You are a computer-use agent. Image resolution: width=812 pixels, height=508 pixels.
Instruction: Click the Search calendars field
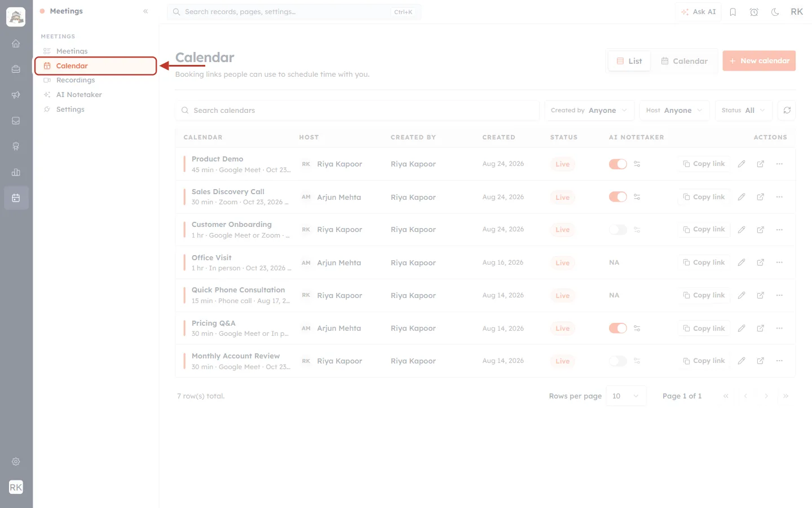[x=357, y=110]
